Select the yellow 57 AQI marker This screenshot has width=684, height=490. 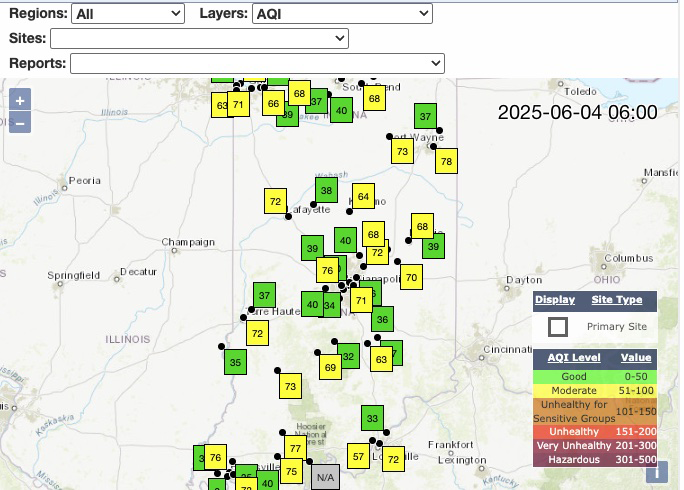click(x=358, y=456)
